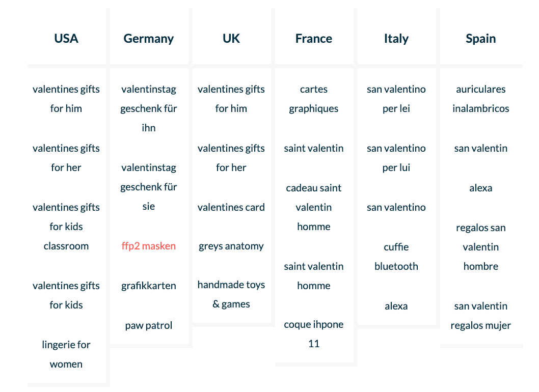Select the "valentines card" term
This screenshot has width=539, height=392.
(x=231, y=207)
